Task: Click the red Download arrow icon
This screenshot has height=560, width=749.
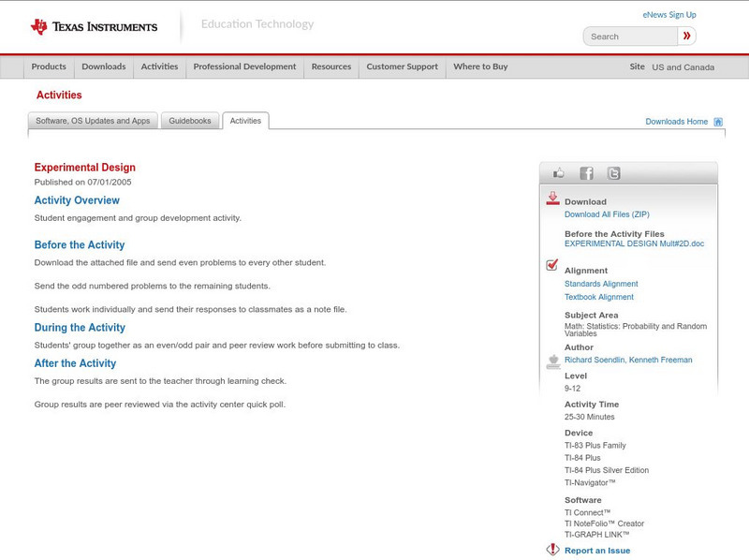Action: coord(552,197)
